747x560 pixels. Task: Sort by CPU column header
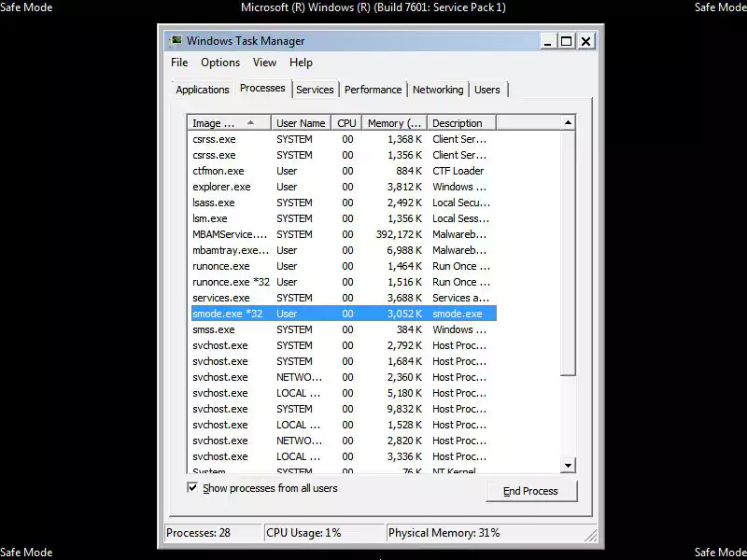pyautogui.click(x=346, y=123)
